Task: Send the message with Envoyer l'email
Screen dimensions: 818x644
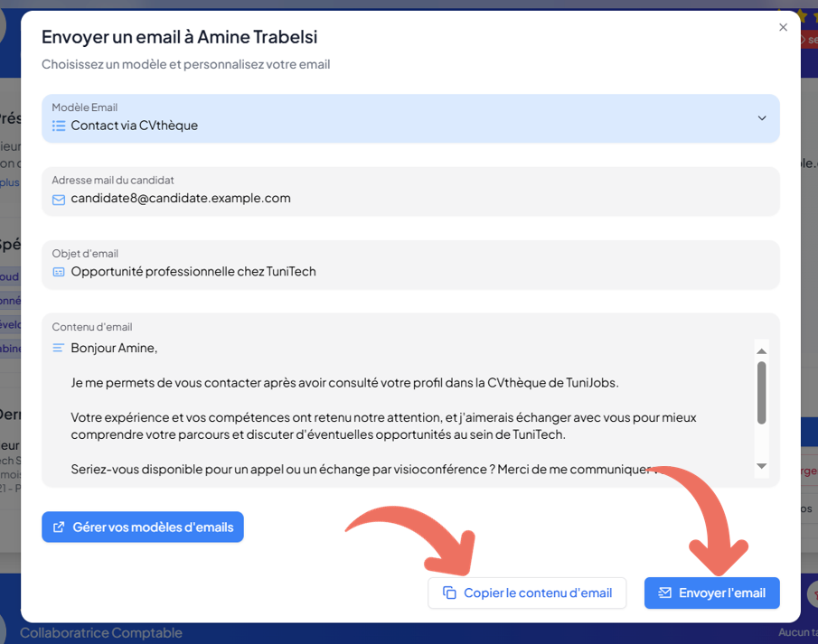Action: 712,593
